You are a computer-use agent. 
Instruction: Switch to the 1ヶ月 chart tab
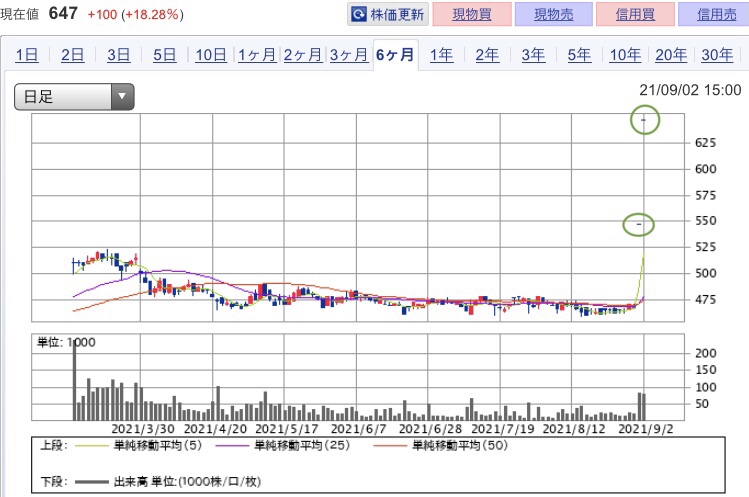[257, 55]
